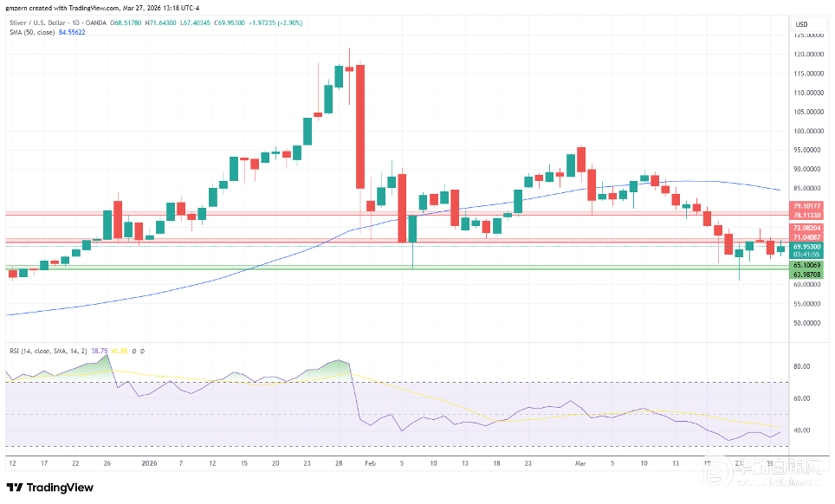Click the current price label 69.95300
The image size is (835, 504).
pos(807,247)
